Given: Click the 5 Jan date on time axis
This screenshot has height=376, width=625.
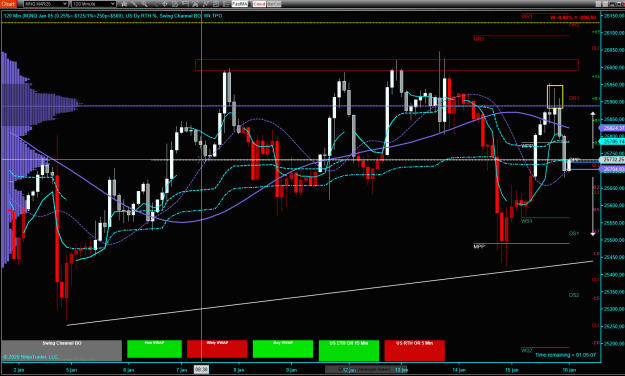Looking at the screenshot, I should 71,370.
